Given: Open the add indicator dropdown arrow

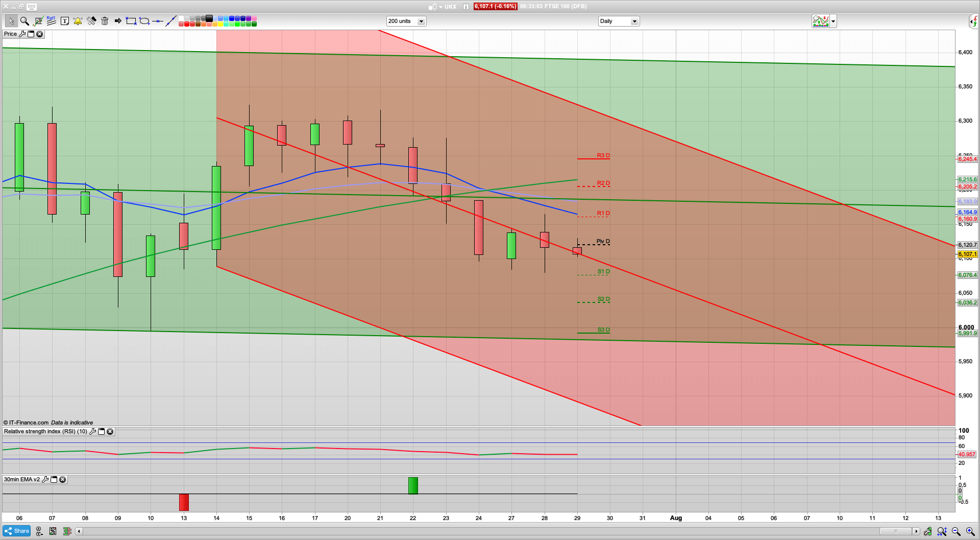Looking at the screenshot, I should [834, 21].
